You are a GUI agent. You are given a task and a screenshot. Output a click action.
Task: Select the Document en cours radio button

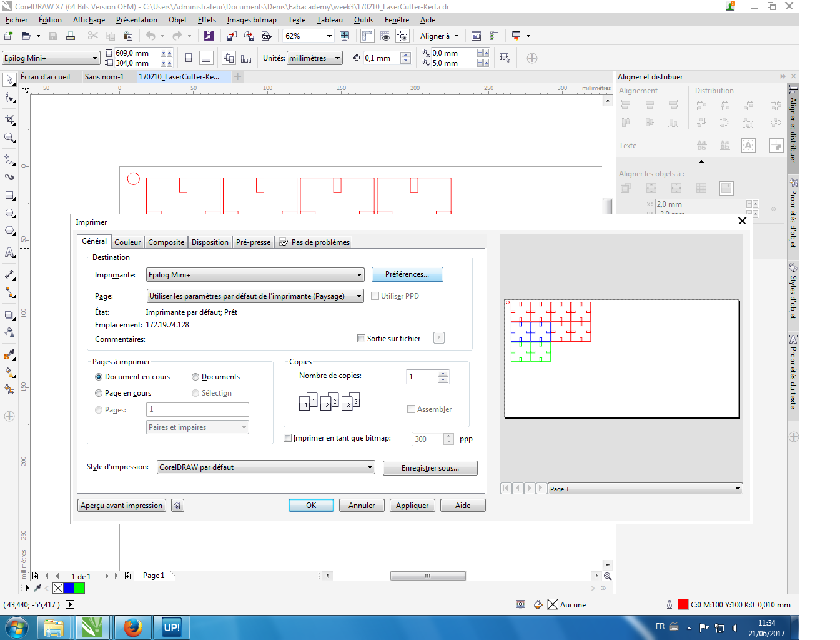tap(99, 377)
